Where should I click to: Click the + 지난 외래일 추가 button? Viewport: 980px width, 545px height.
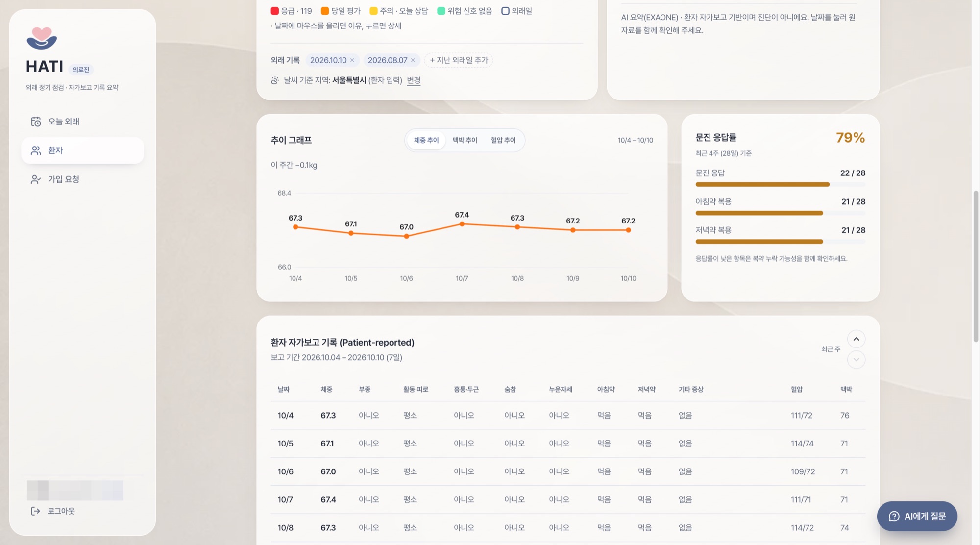pyautogui.click(x=459, y=60)
